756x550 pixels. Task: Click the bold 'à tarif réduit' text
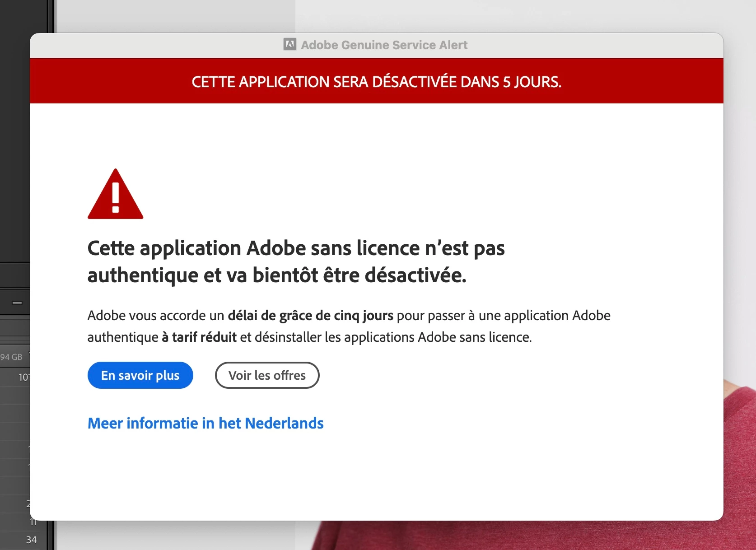[x=199, y=337]
